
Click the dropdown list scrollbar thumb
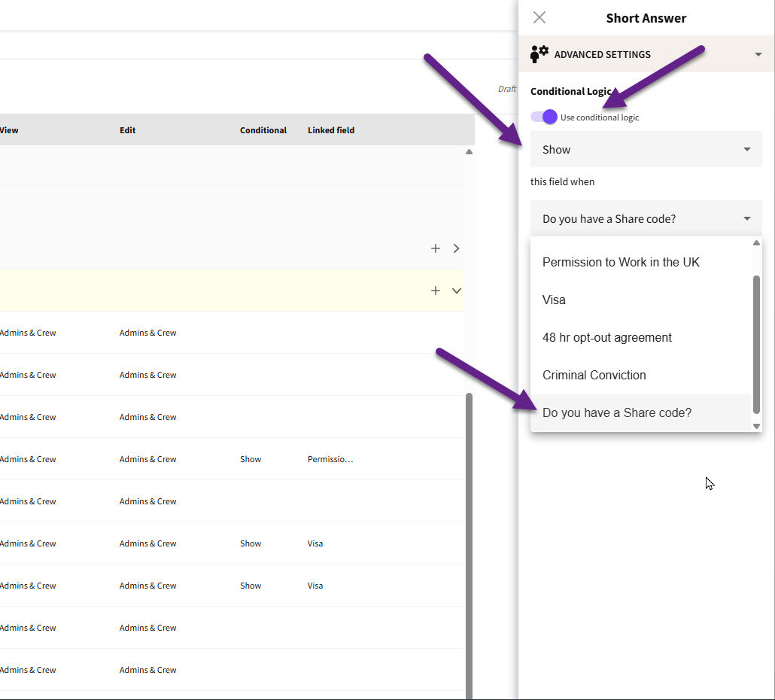756,345
